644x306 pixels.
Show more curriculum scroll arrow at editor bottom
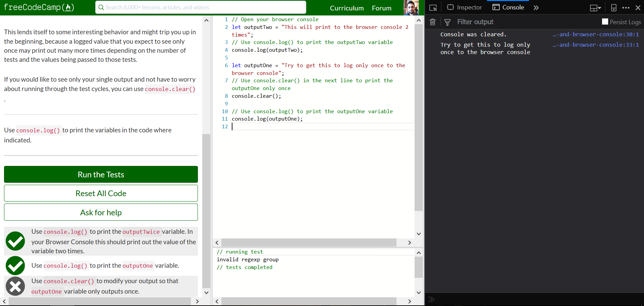(x=207, y=293)
